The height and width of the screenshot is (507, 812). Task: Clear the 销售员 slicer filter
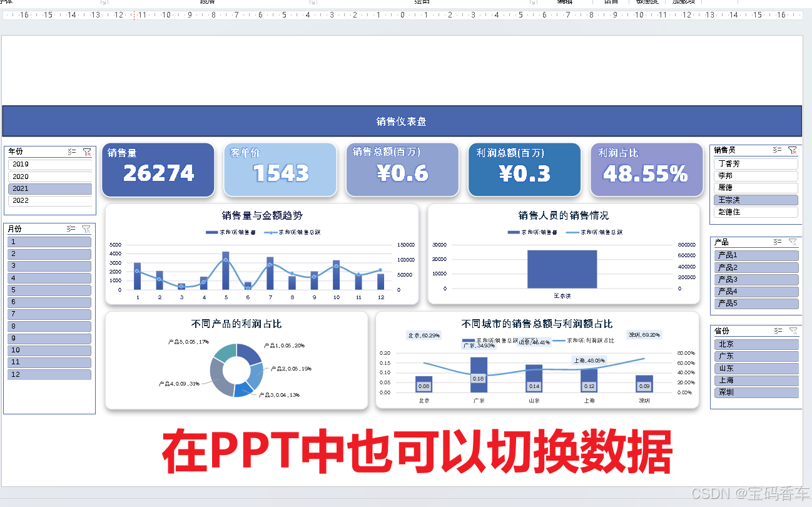click(x=793, y=150)
